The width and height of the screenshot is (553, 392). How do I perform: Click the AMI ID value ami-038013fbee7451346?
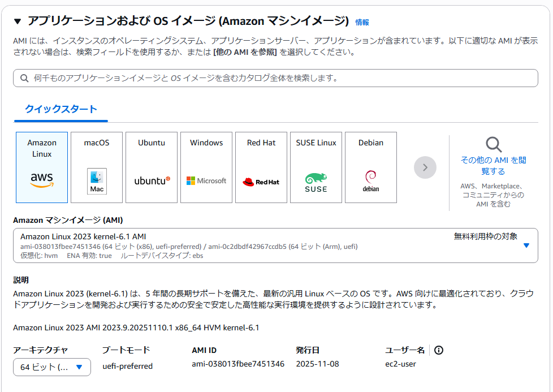[238, 364]
